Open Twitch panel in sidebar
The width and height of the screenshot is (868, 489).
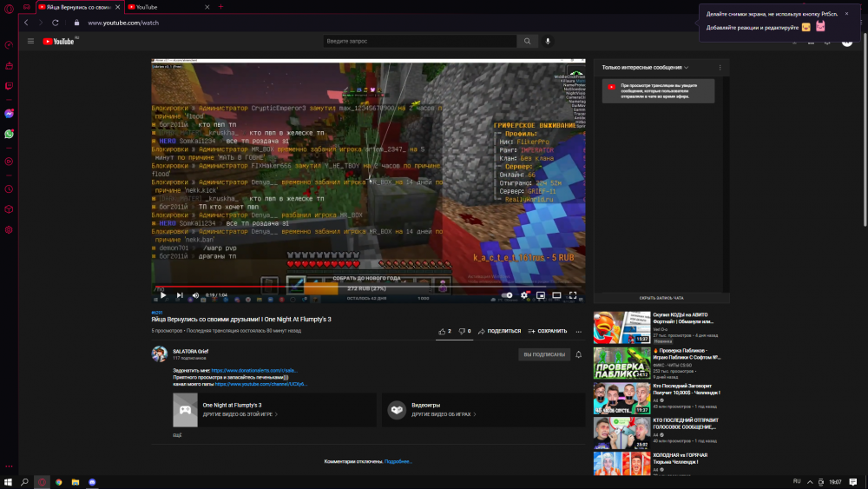point(9,86)
